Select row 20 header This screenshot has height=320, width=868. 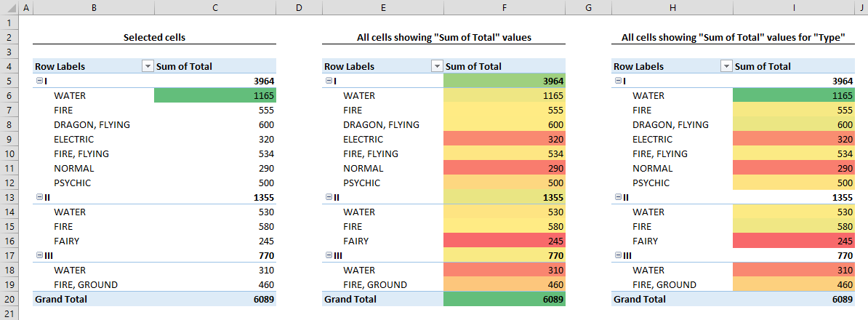pos(9,299)
